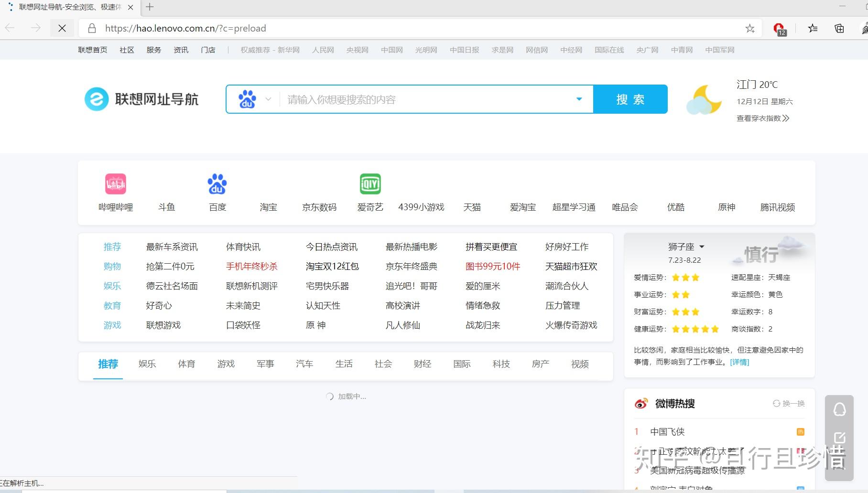Switch to the 军事 news tab
This screenshot has width=868, height=493.
(x=265, y=364)
